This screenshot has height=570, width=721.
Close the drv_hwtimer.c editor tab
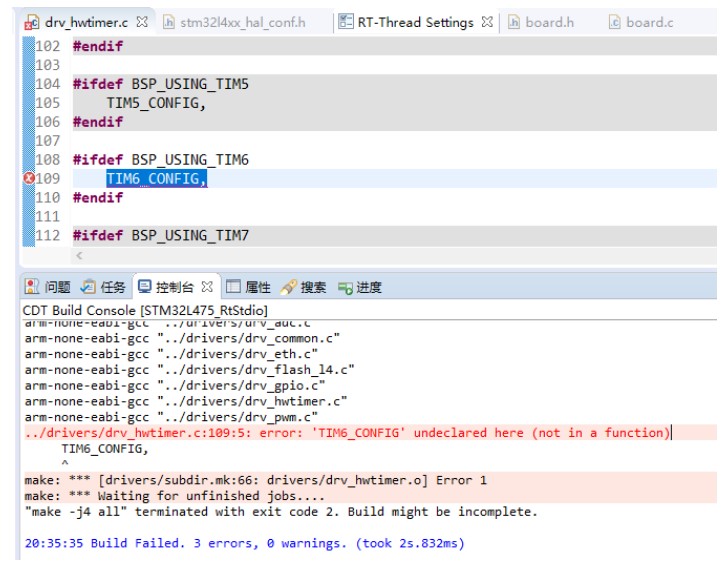point(142,22)
